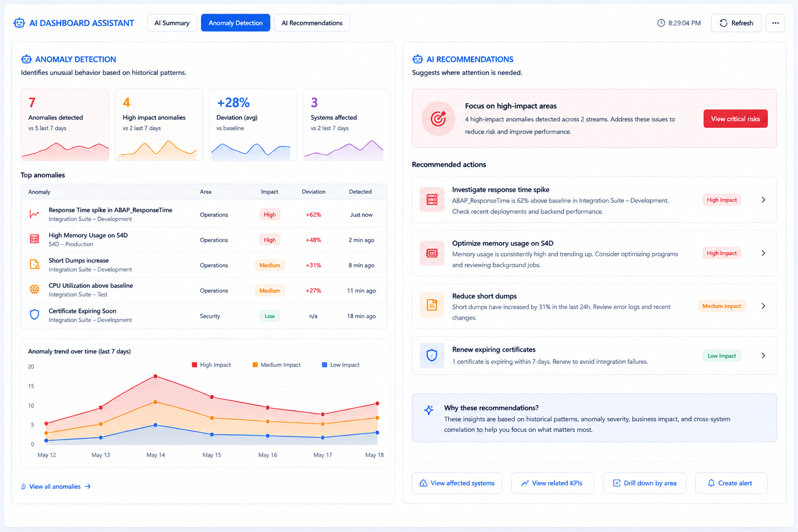Click the AI Dashboard Assistant robot icon
Image resolution: width=798 pixels, height=532 pixels.
(x=19, y=23)
